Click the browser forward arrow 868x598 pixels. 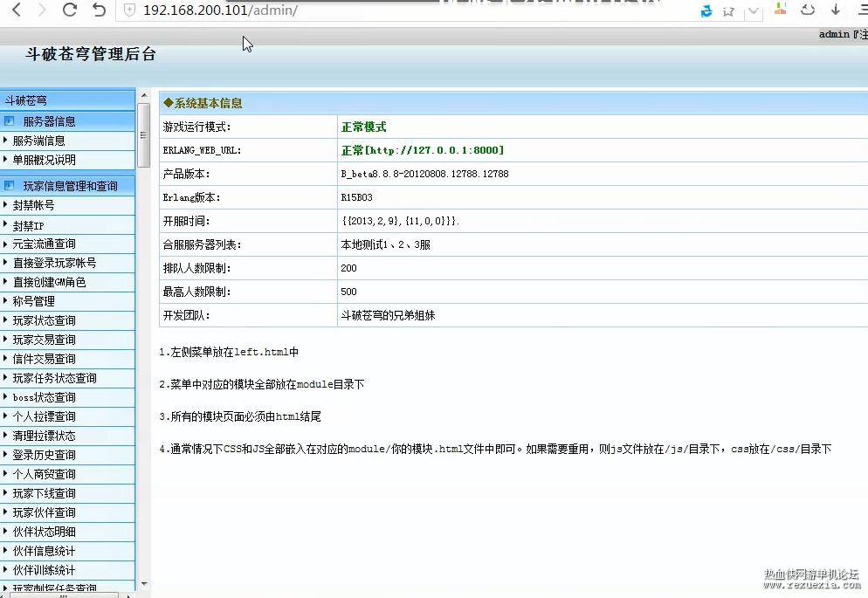click(x=43, y=10)
